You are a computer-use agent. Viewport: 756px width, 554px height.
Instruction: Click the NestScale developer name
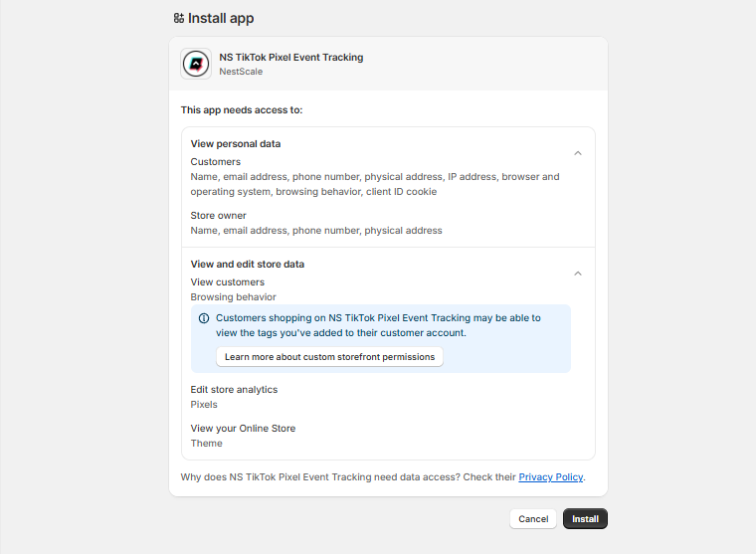tap(241, 72)
